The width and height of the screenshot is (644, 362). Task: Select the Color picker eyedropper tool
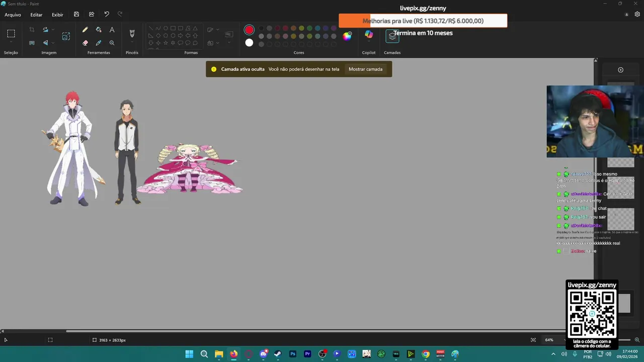(x=99, y=43)
